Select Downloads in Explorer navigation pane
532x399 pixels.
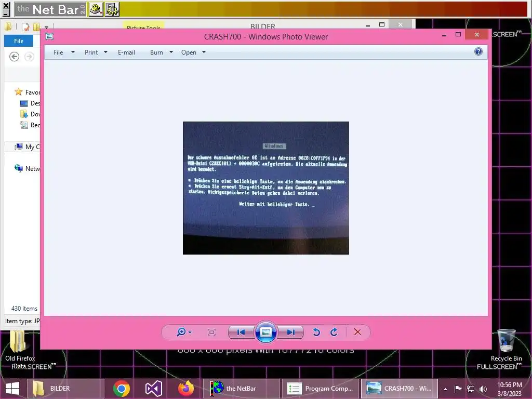click(30, 114)
